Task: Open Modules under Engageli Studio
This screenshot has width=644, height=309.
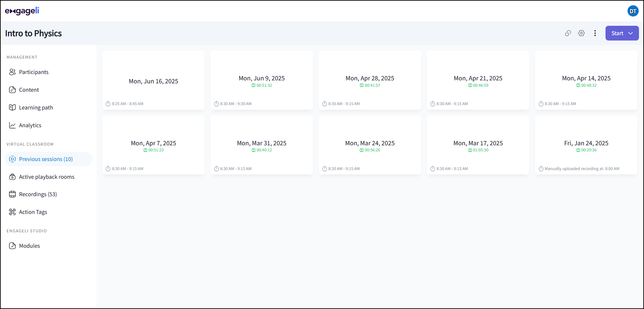Action: tap(29, 246)
